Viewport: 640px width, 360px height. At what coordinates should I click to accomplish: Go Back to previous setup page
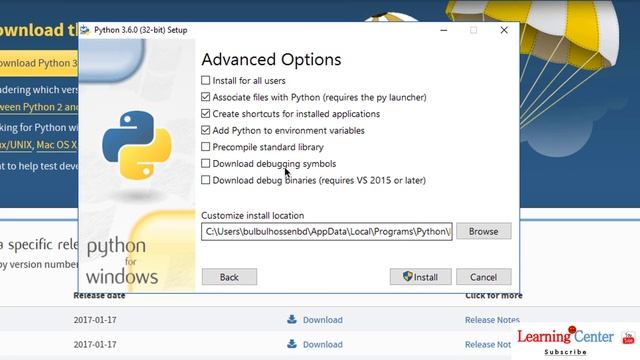tap(229, 277)
